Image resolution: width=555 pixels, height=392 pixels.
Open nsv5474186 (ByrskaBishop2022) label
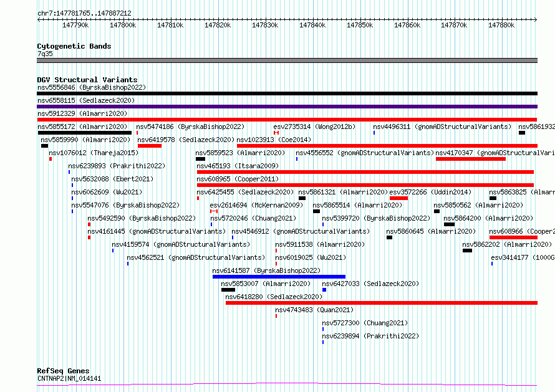(x=190, y=127)
